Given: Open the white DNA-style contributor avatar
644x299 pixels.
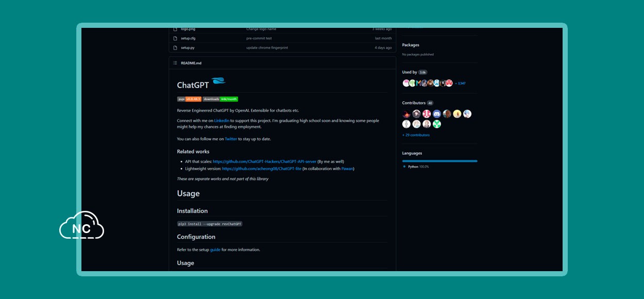Looking at the screenshot, I should [406, 124].
